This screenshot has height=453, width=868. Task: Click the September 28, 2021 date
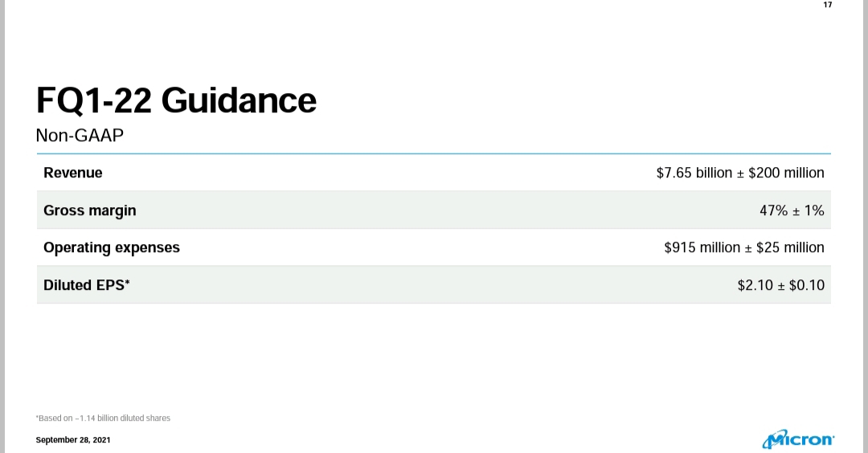73,439
